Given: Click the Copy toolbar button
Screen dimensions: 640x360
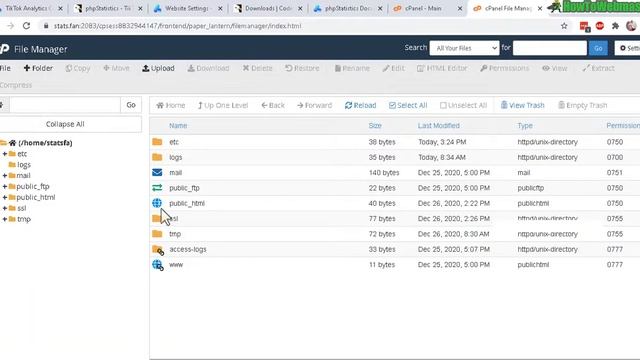Looking at the screenshot, I should (x=78, y=68).
